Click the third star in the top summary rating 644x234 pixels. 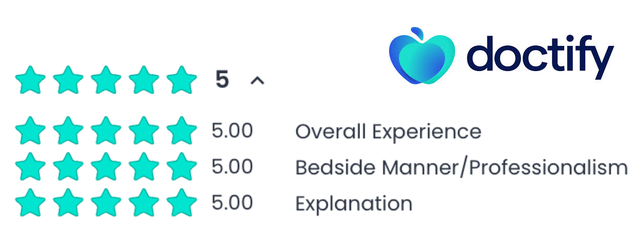click(x=106, y=81)
